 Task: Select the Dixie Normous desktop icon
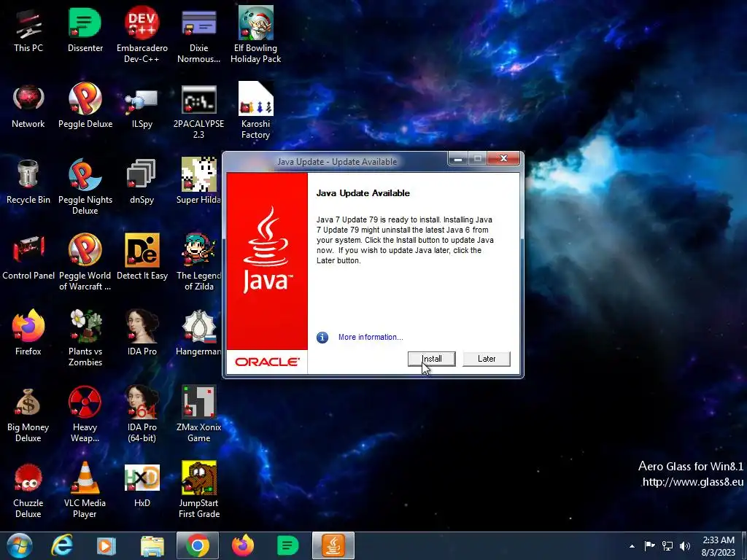point(198,36)
